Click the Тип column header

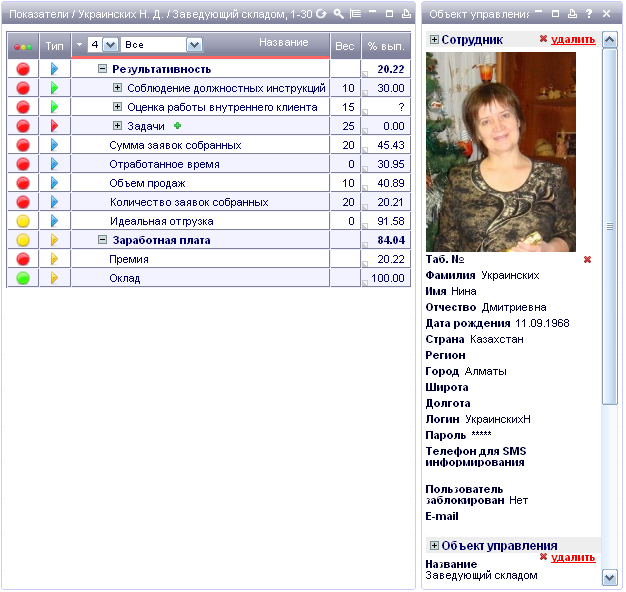tap(55, 46)
